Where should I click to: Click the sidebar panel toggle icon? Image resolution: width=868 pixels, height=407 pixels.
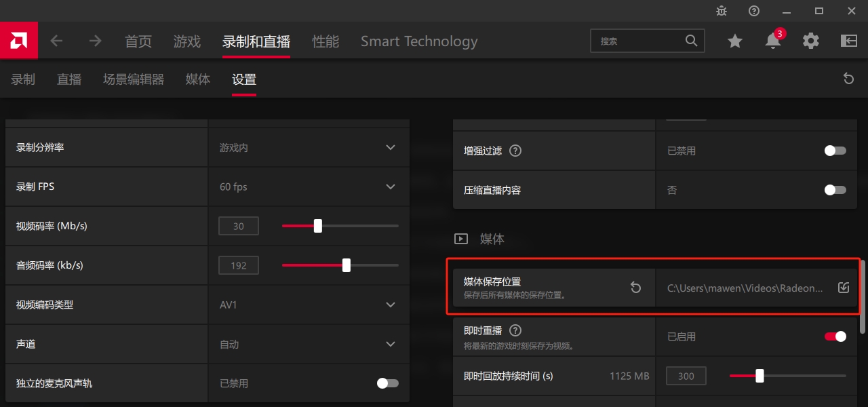(x=849, y=41)
